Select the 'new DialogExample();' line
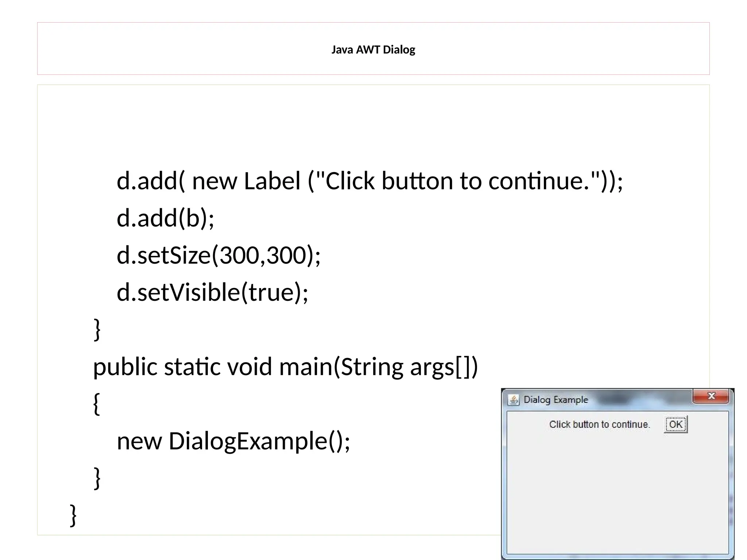This screenshot has width=747, height=560. pos(233,441)
